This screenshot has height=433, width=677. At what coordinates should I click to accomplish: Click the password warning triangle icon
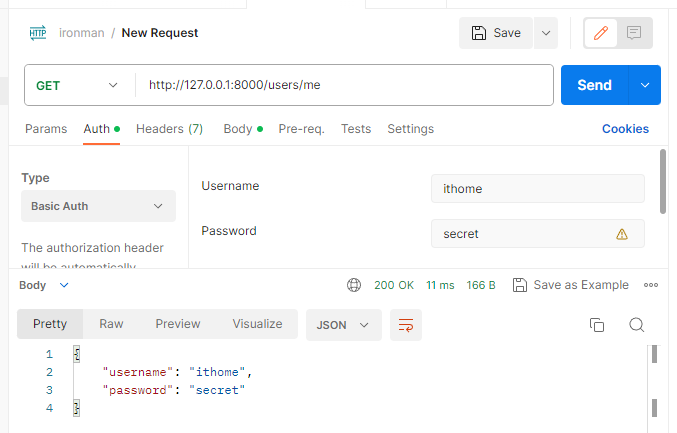[x=622, y=234]
